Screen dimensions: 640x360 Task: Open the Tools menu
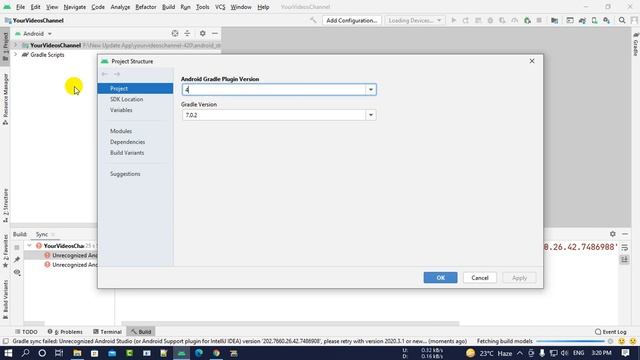(202, 7)
